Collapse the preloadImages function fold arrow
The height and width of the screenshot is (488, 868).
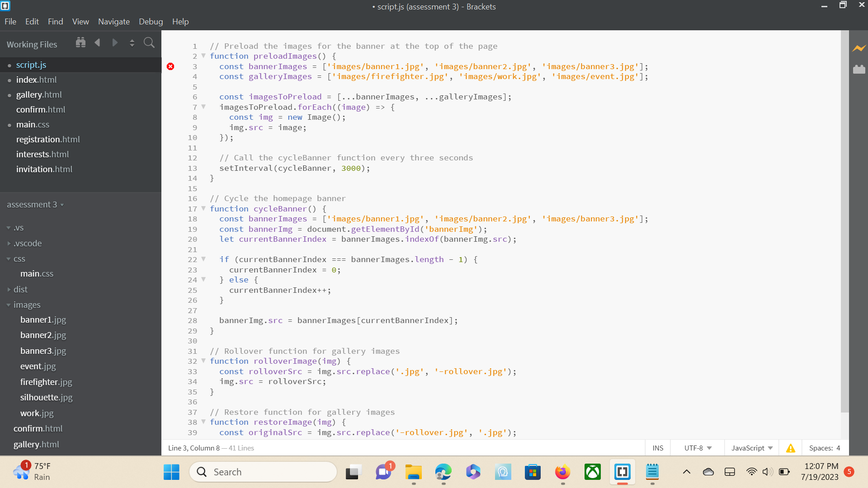tap(203, 56)
